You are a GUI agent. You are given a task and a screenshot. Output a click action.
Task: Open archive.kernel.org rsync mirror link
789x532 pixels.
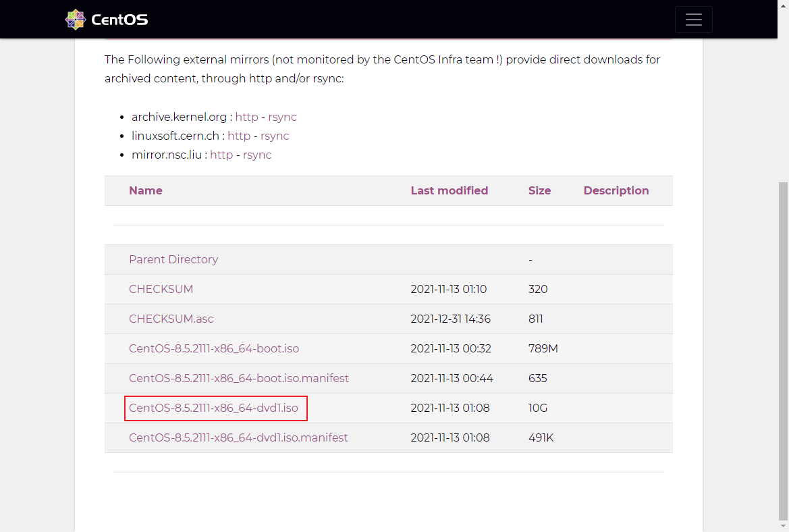[x=282, y=117]
